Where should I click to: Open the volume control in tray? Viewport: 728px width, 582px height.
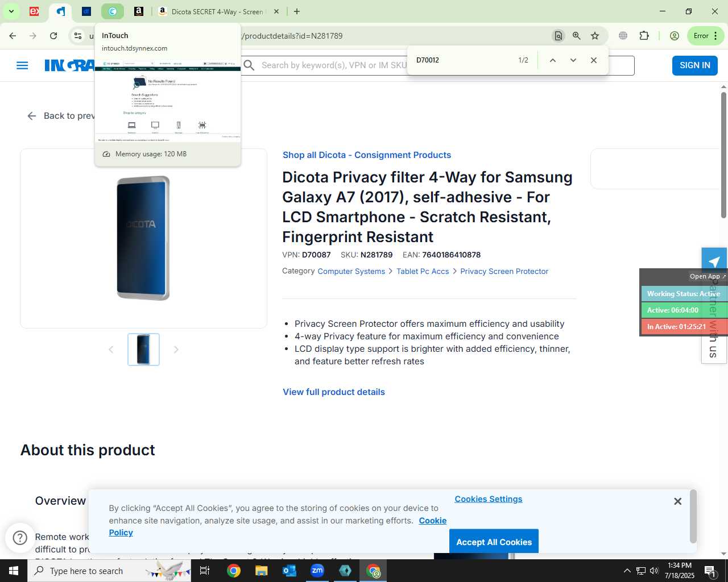tap(654, 571)
